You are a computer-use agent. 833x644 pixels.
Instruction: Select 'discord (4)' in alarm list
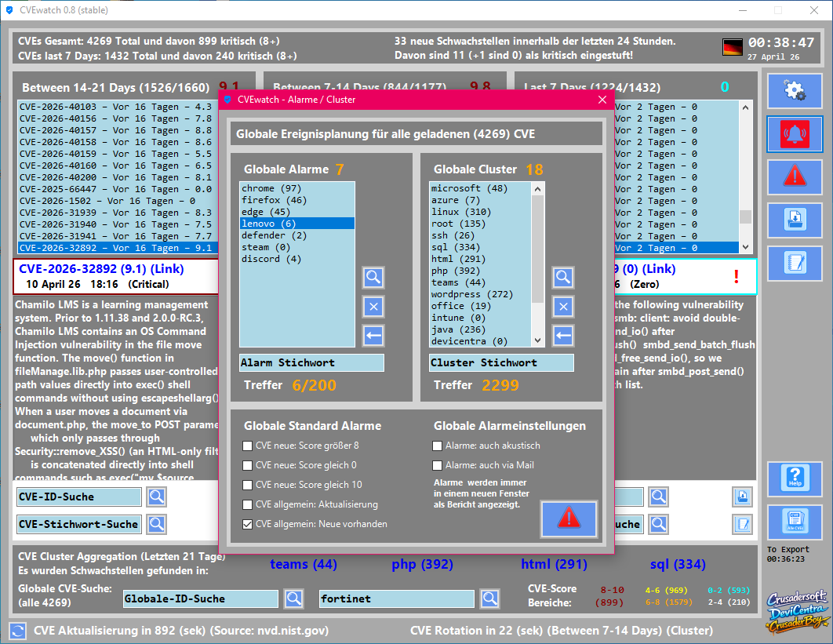(297, 259)
